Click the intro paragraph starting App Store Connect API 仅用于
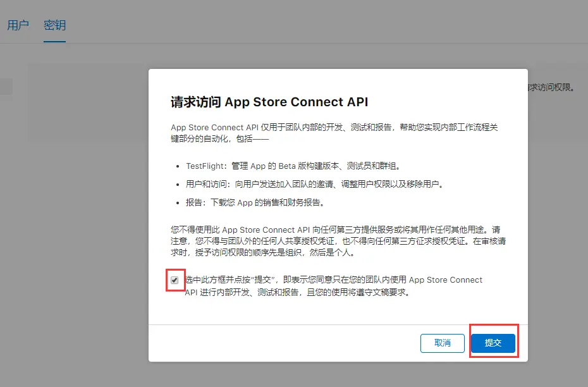 (x=334, y=133)
